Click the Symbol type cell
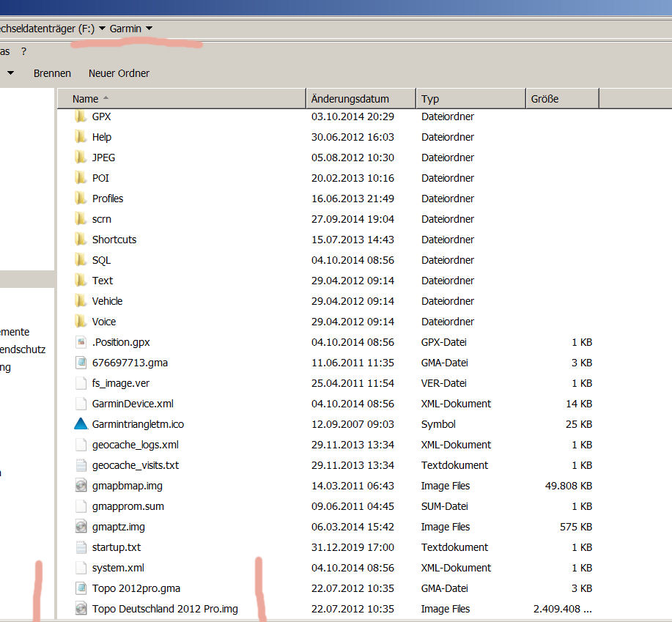672x622 pixels. click(x=438, y=424)
